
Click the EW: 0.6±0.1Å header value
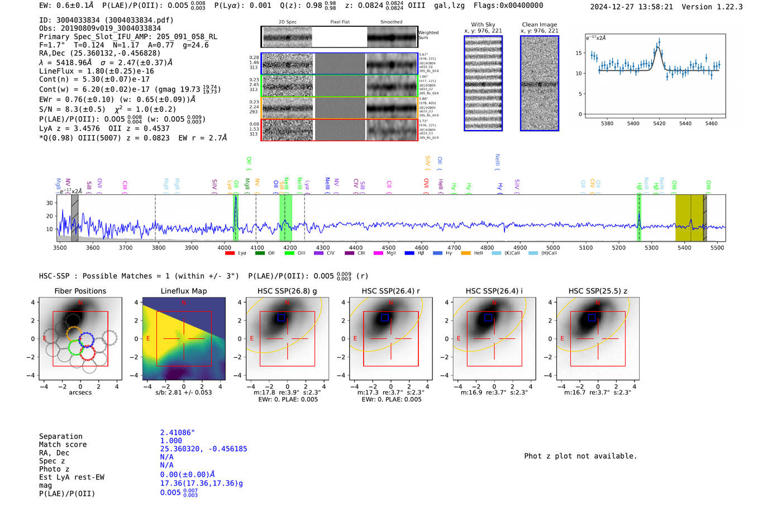point(66,6)
